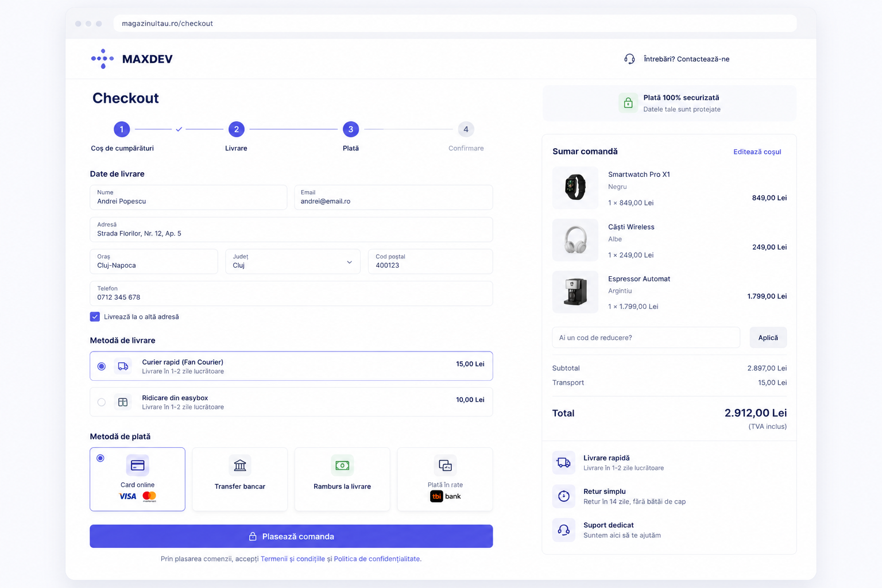
Task: Open the Smartwatch Pro X1 product thumbnail
Action: (575, 187)
